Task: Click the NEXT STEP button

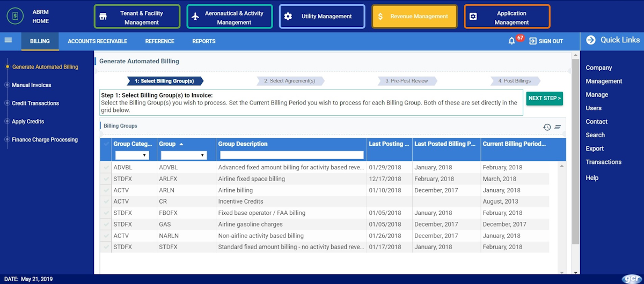Action: click(545, 98)
